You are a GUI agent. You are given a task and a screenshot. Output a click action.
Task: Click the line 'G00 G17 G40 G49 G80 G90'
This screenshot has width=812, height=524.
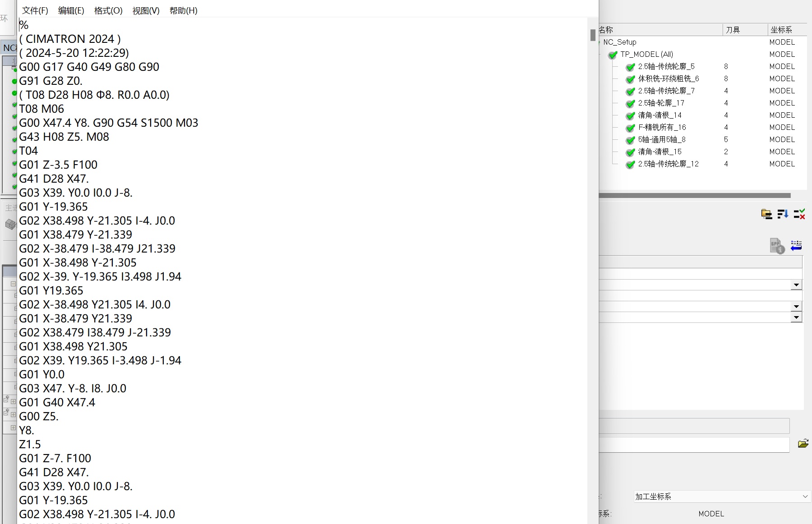click(x=89, y=67)
